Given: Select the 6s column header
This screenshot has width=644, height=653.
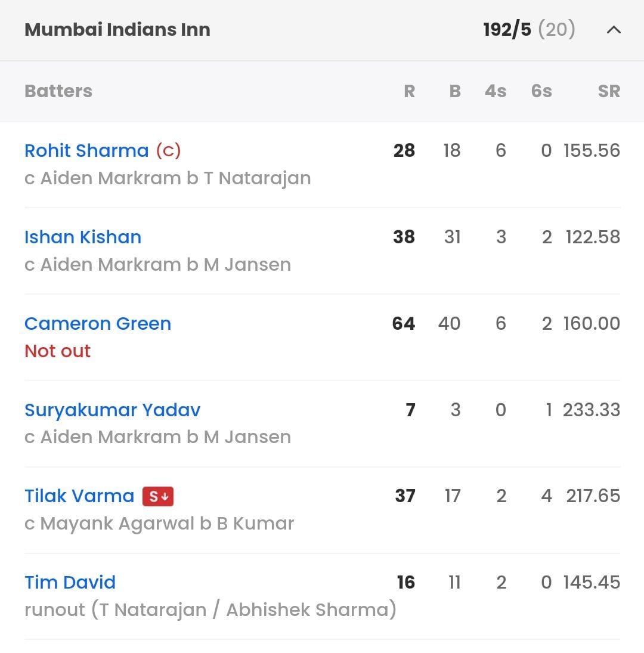Looking at the screenshot, I should [x=540, y=91].
